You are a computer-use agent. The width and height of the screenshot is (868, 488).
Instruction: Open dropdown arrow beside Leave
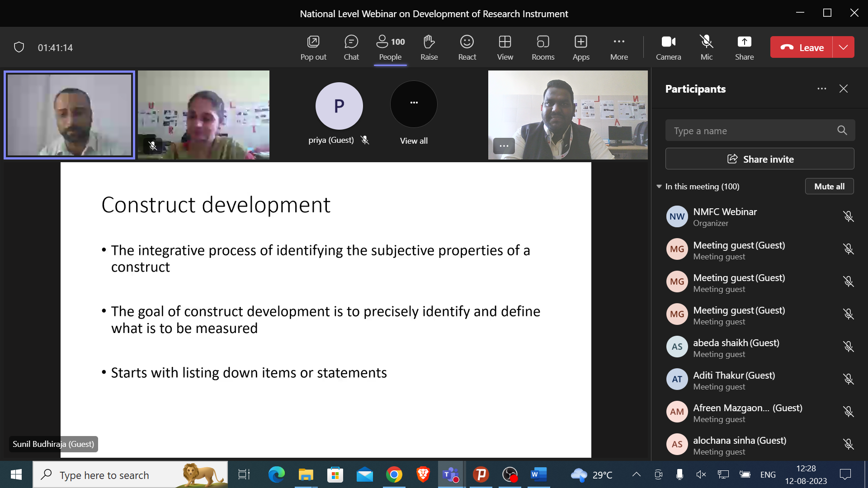click(843, 47)
